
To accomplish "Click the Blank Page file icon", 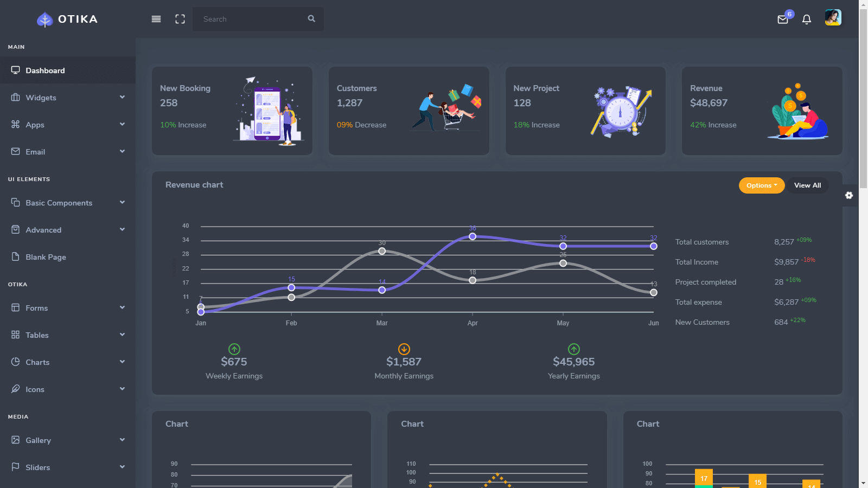I will coord(15,256).
